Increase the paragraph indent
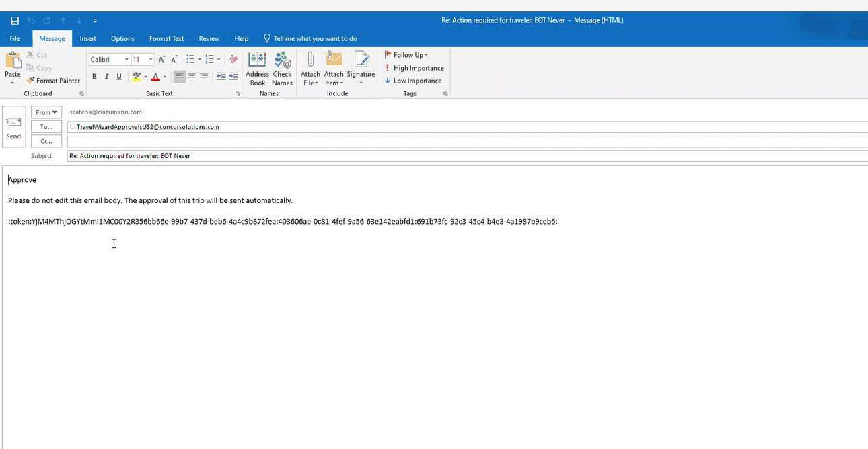The image size is (868, 449). 233,77
